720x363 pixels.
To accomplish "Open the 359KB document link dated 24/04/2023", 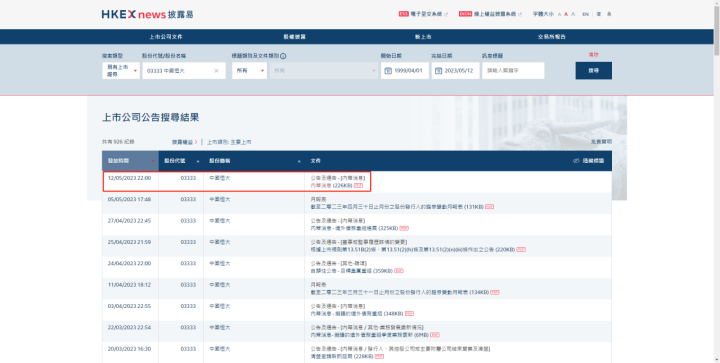I will 352,271.
